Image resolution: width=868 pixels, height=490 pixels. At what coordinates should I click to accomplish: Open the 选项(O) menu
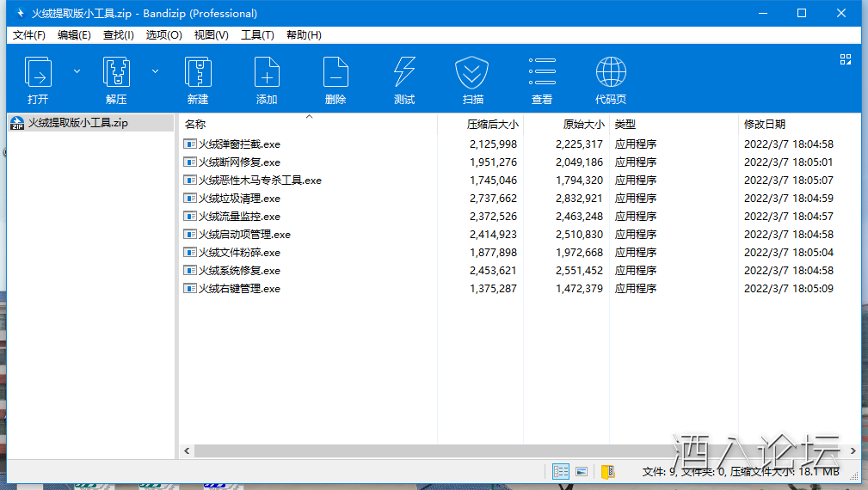point(163,35)
